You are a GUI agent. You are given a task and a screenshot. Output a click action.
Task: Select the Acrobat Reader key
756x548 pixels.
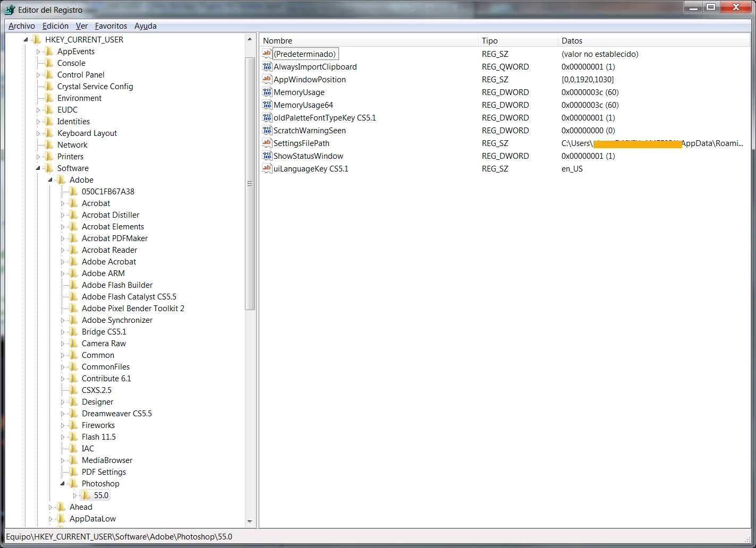coord(109,250)
